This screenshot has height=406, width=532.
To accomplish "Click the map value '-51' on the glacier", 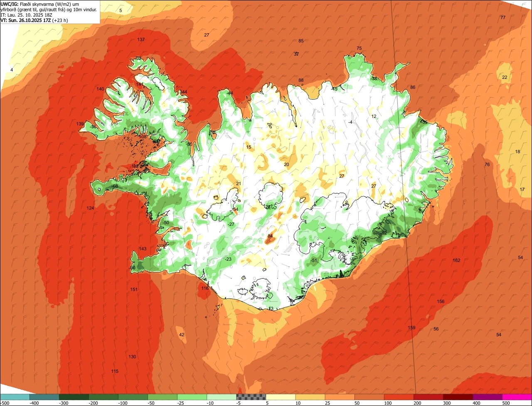I will click(314, 260).
